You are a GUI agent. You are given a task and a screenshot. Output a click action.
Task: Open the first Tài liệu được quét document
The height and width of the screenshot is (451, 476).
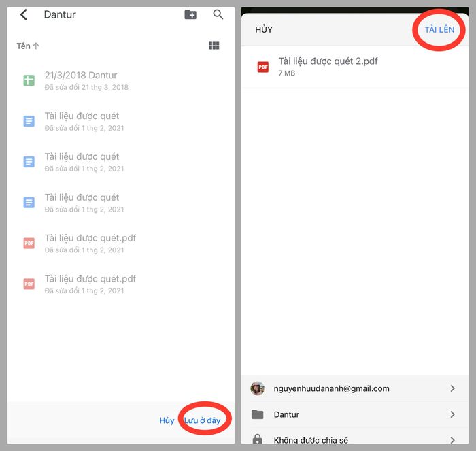tap(82, 116)
